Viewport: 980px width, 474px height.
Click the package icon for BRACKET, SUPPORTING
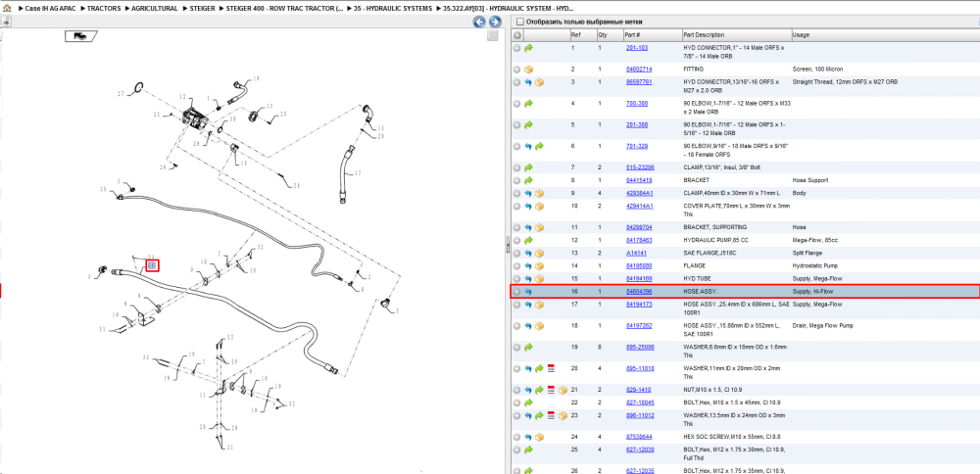(x=539, y=227)
